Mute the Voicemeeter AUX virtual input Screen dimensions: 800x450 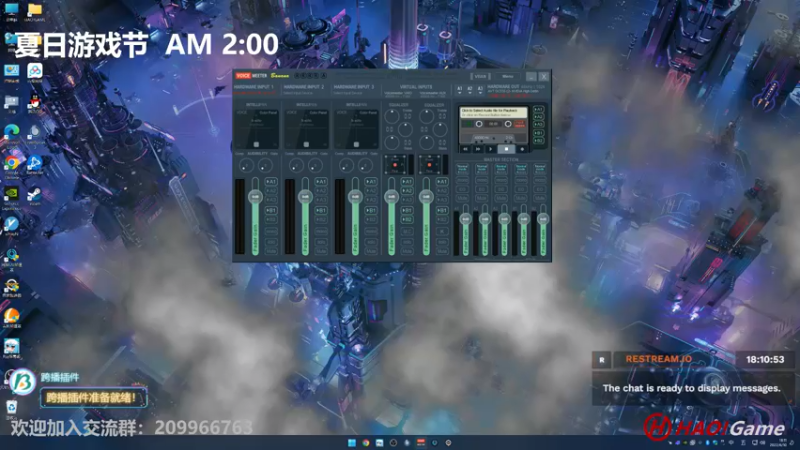(442, 252)
